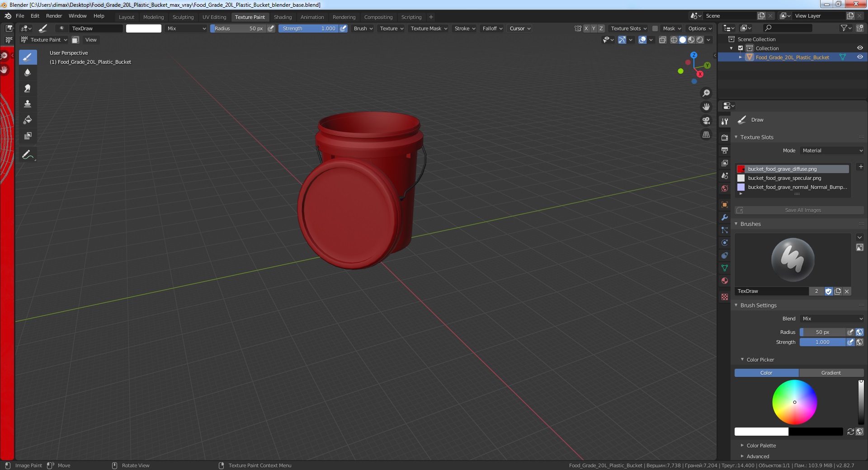Image resolution: width=868 pixels, height=470 pixels.
Task: Toggle Collection exclude checkbox in outliner
Action: point(741,48)
